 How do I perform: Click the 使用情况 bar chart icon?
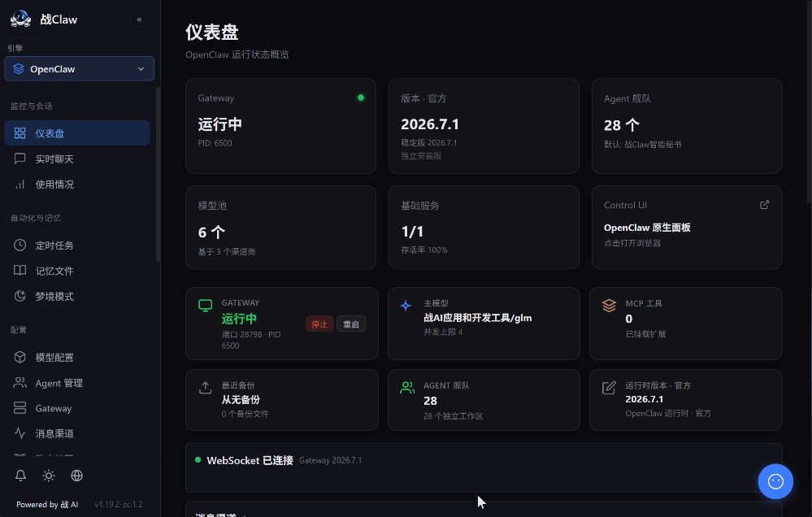[20, 184]
